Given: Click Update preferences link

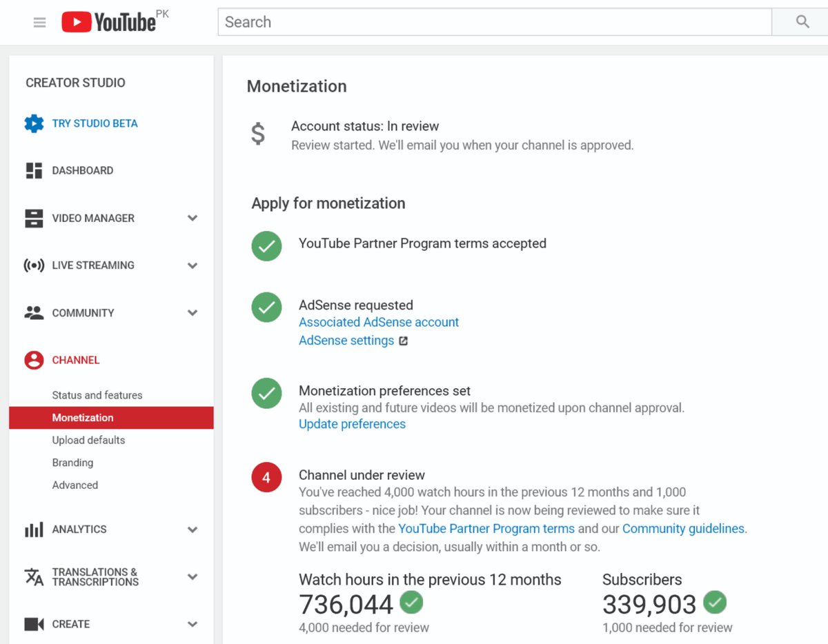Looking at the screenshot, I should coord(352,424).
